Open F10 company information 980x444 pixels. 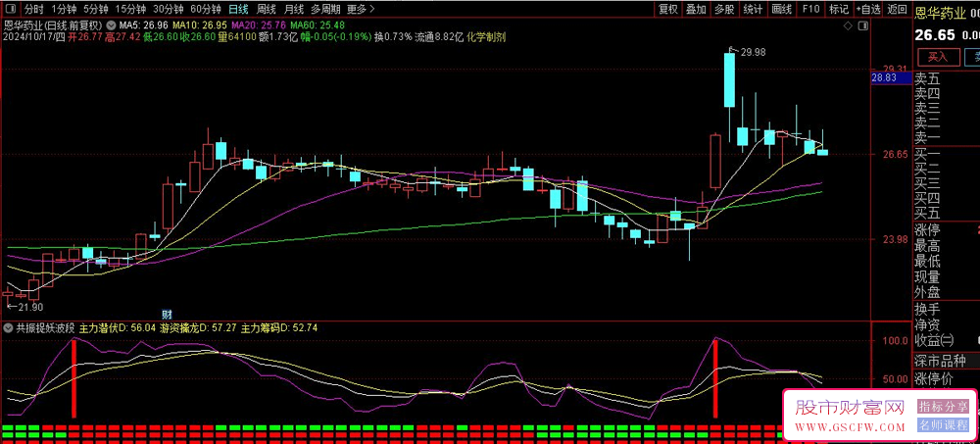click(810, 9)
